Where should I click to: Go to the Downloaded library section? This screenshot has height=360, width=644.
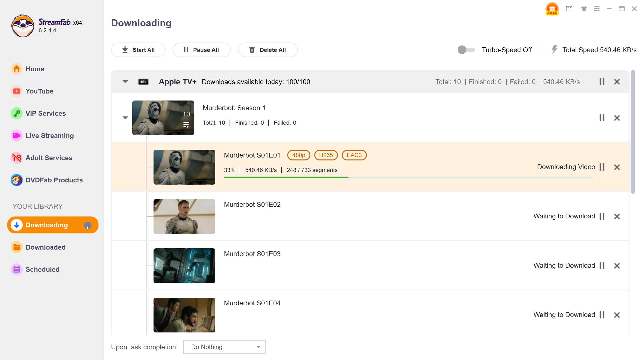(45, 247)
